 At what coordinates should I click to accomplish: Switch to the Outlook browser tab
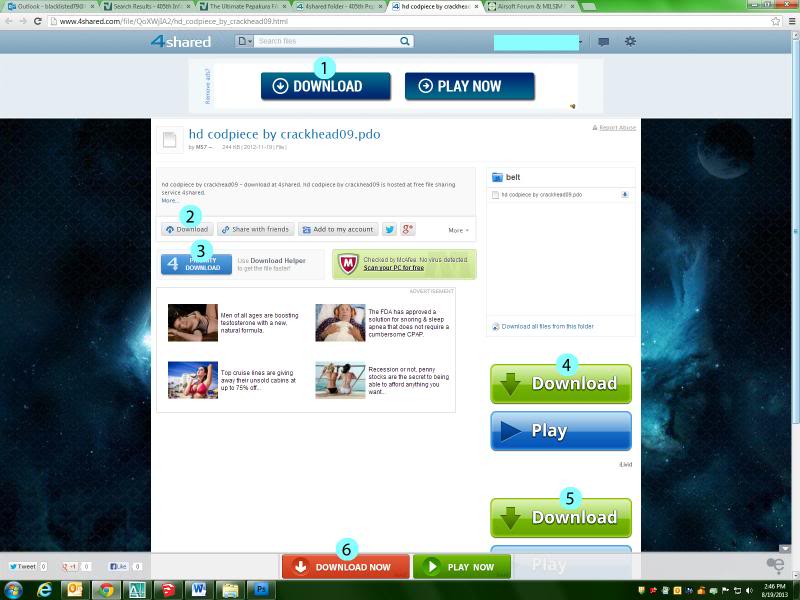point(49,7)
